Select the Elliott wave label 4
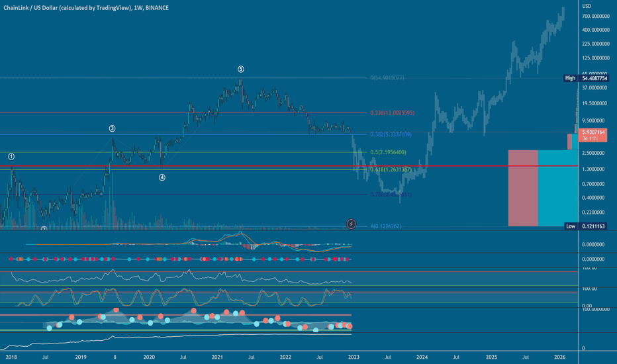 click(x=162, y=177)
